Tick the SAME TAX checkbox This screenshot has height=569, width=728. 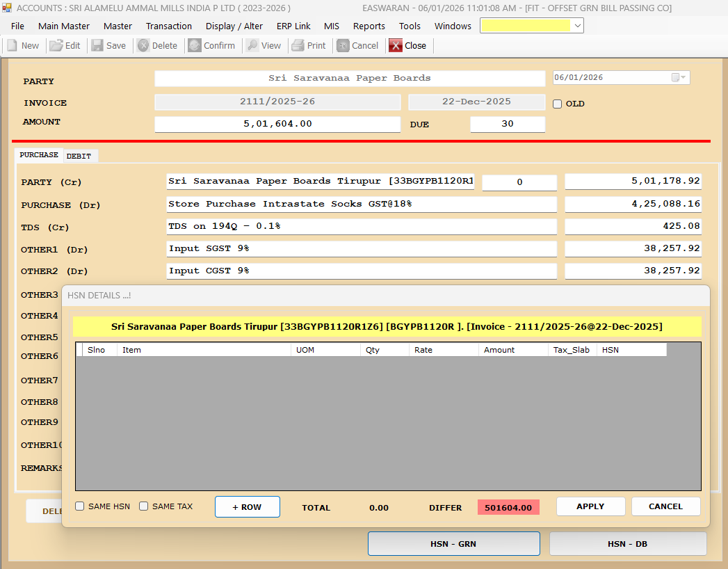tap(144, 506)
